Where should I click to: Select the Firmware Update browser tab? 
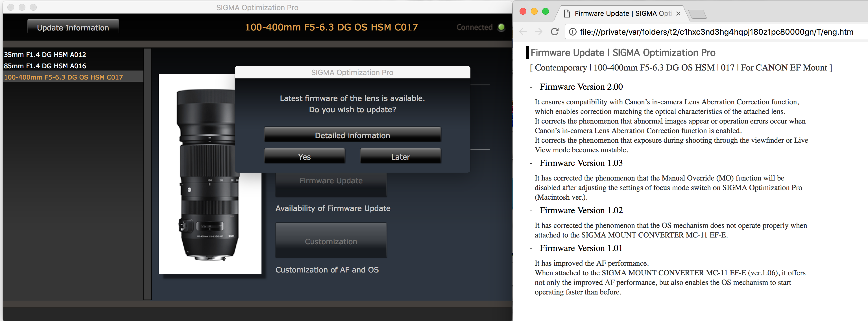tap(623, 14)
